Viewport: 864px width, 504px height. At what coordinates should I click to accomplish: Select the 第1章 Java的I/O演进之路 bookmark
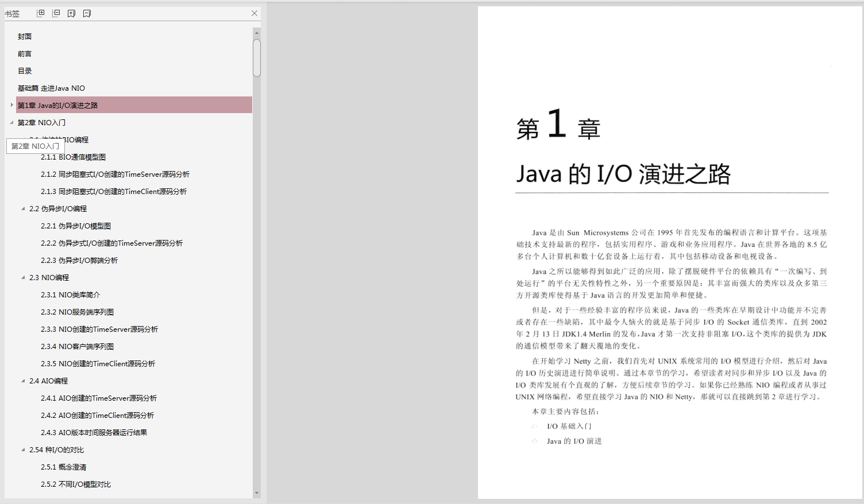tap(57, 105)
